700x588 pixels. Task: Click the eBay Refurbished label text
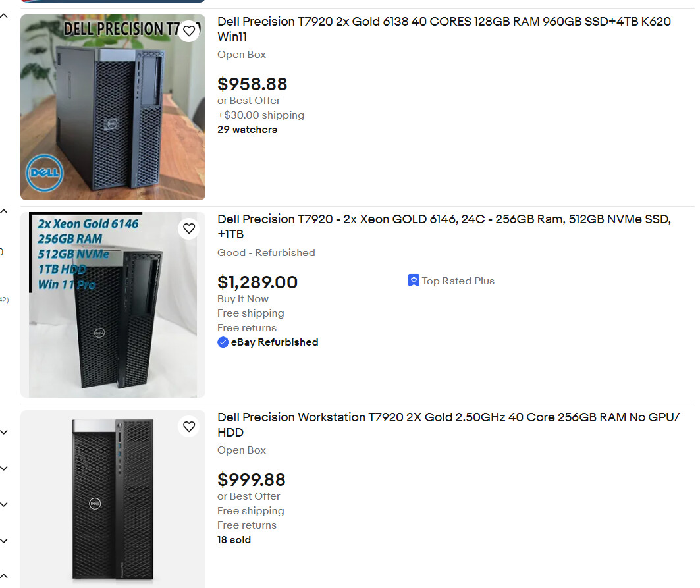(x=275, y=342)
